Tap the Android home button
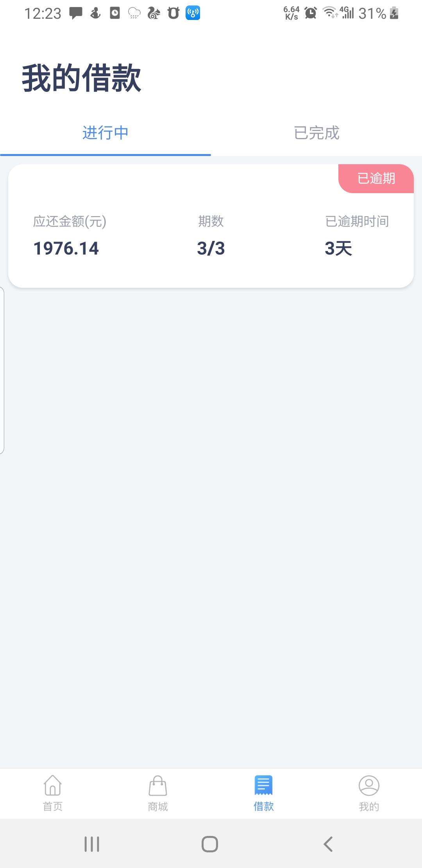Viewport: 422px width, 868px height. tap(210, 844)
